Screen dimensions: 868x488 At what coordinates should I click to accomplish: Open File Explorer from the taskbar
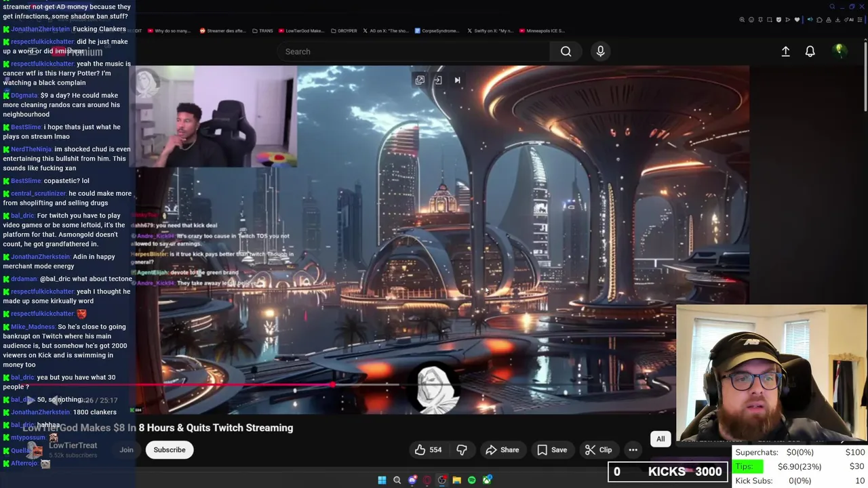coord(457,480)
